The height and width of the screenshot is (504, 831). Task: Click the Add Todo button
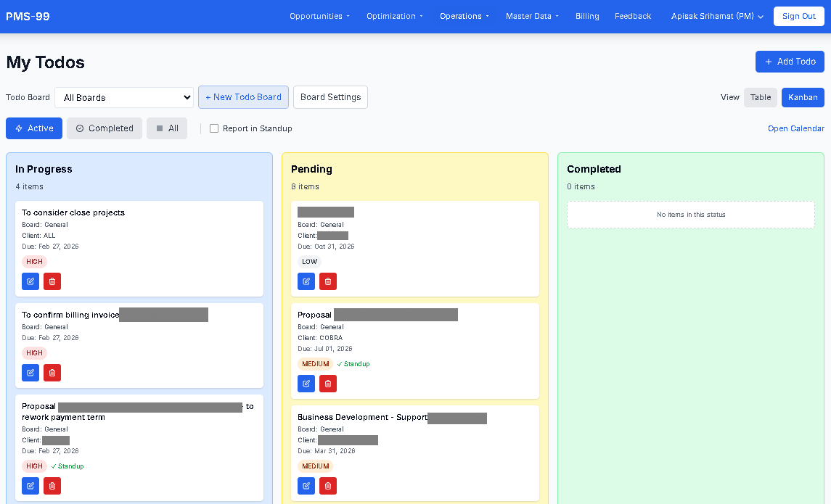790,62
